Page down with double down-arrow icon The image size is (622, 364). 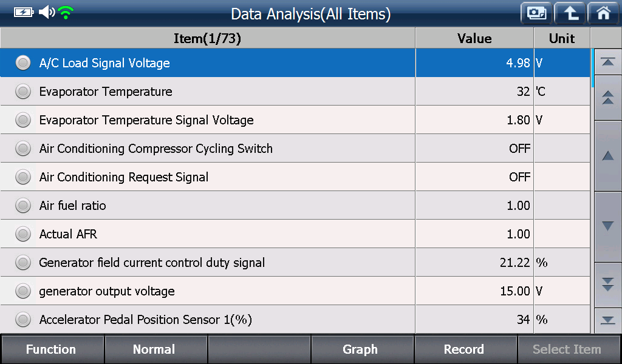[x=607, y=285]
